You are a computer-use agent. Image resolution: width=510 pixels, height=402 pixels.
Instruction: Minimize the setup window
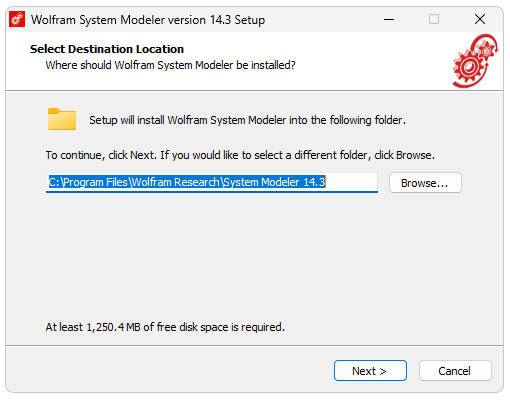(389, 19)
